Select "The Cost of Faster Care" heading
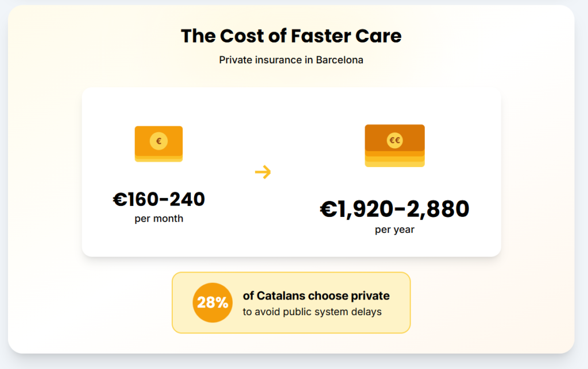Viewport: 588px width, 369px height. click(x=291, y=36)
